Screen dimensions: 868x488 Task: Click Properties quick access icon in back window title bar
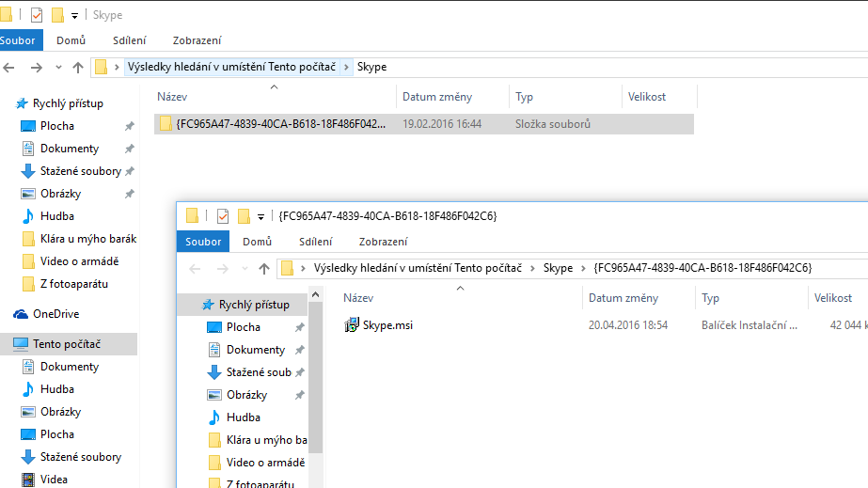(x=37, y=15)
